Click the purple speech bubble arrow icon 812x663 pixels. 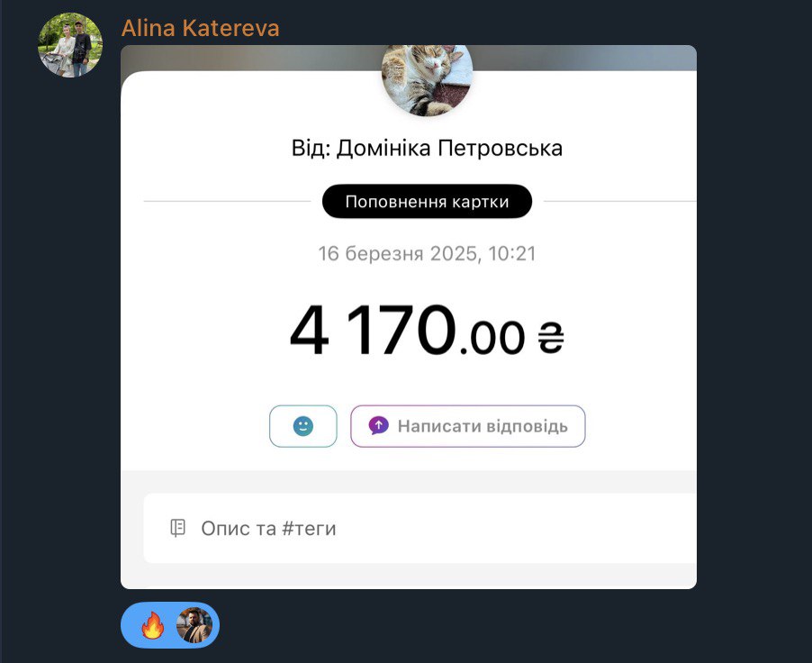point(379,425)
